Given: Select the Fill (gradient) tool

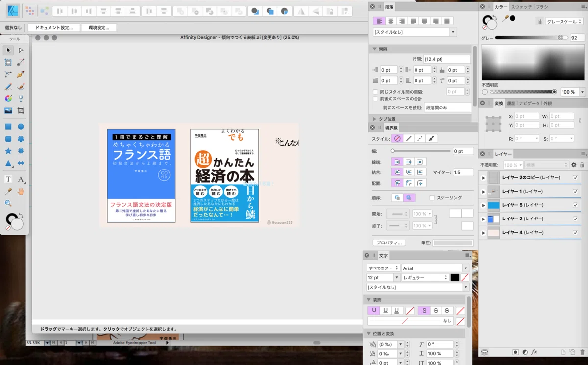Looking at the screenshot, I should 8,98.
